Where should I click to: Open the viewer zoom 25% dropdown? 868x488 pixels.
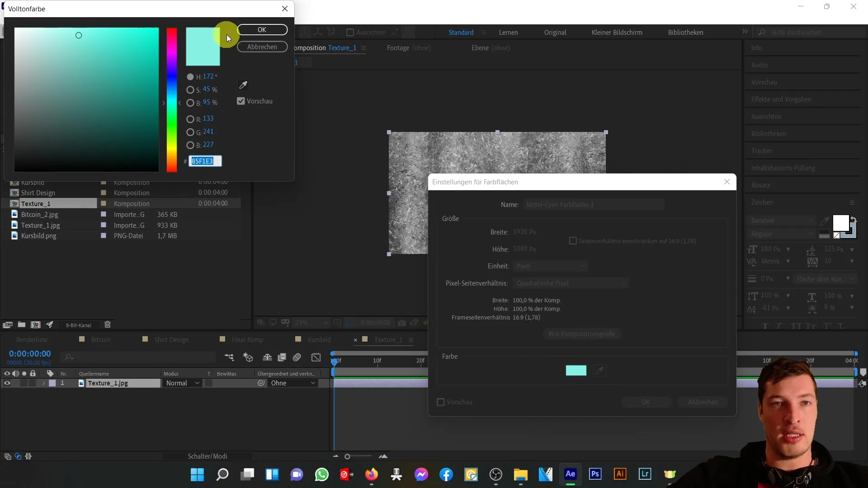coord(311,323)
